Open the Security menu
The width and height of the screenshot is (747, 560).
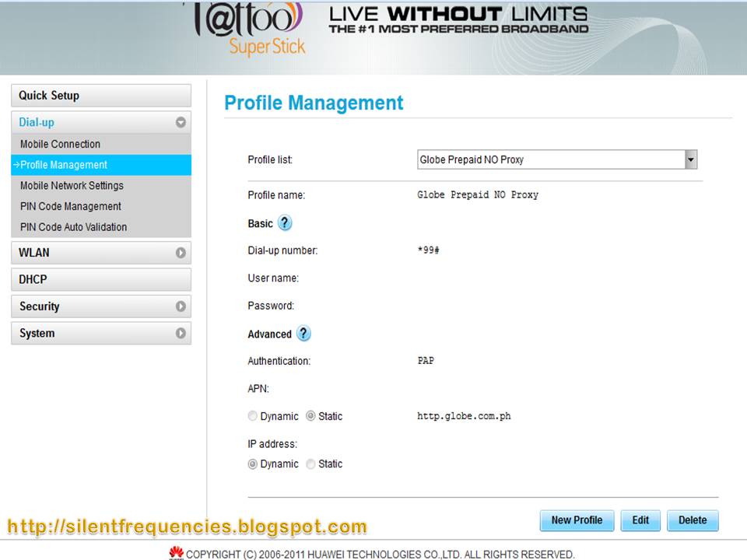click(x=101, y=306)
